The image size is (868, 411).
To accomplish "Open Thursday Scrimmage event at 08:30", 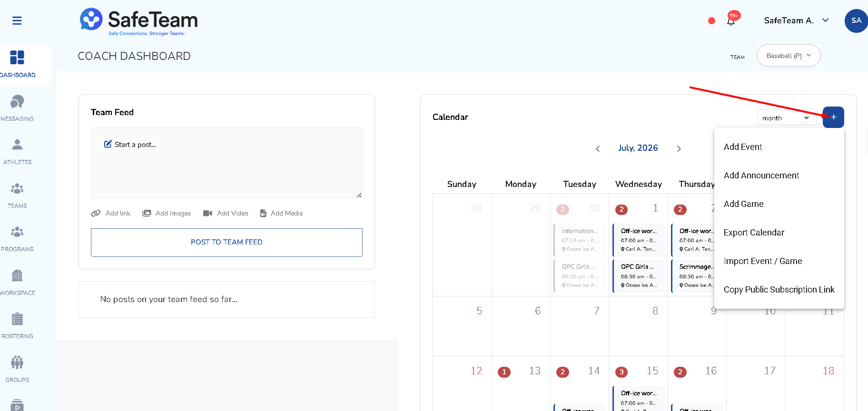I will tap(694, 276).
